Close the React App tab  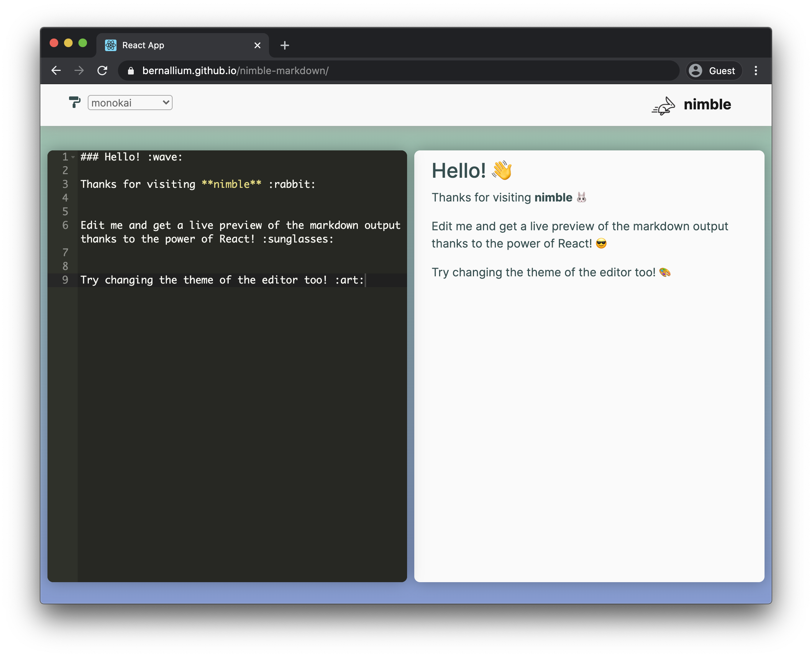(257, 45)
